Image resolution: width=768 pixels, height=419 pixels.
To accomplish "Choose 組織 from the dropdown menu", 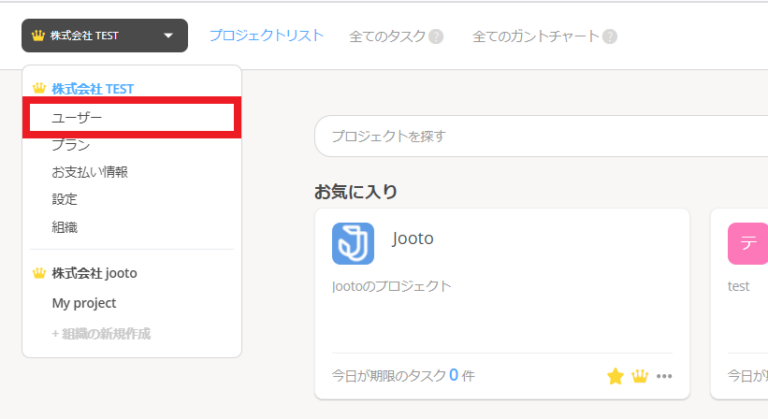I will coord(64,227).
